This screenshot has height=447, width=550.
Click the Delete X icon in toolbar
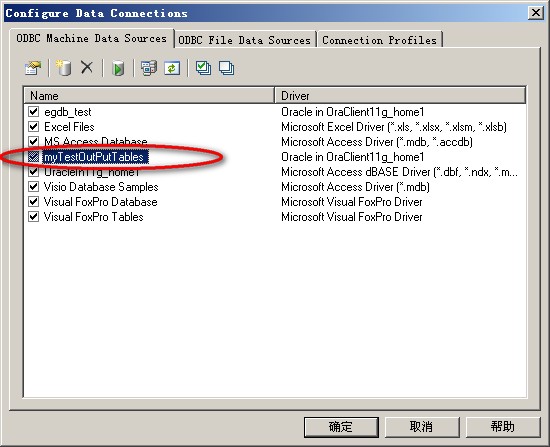point(87,67)
